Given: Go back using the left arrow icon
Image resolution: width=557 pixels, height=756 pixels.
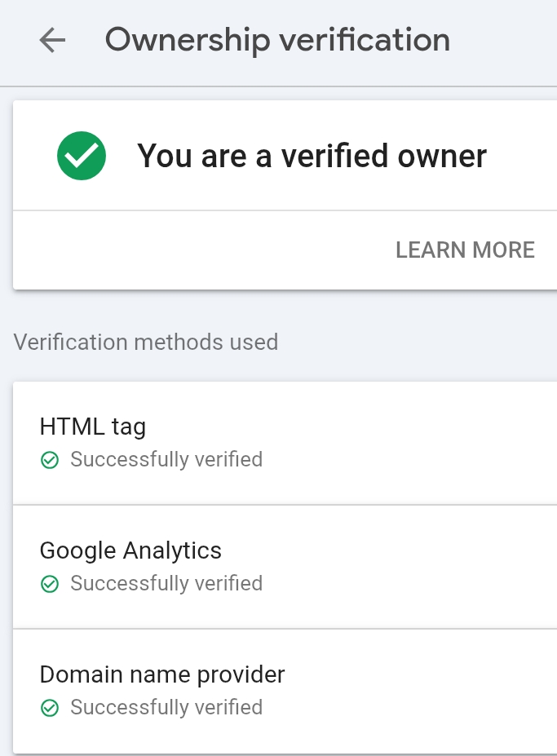Looking at the screenshot, I should 52,40.
